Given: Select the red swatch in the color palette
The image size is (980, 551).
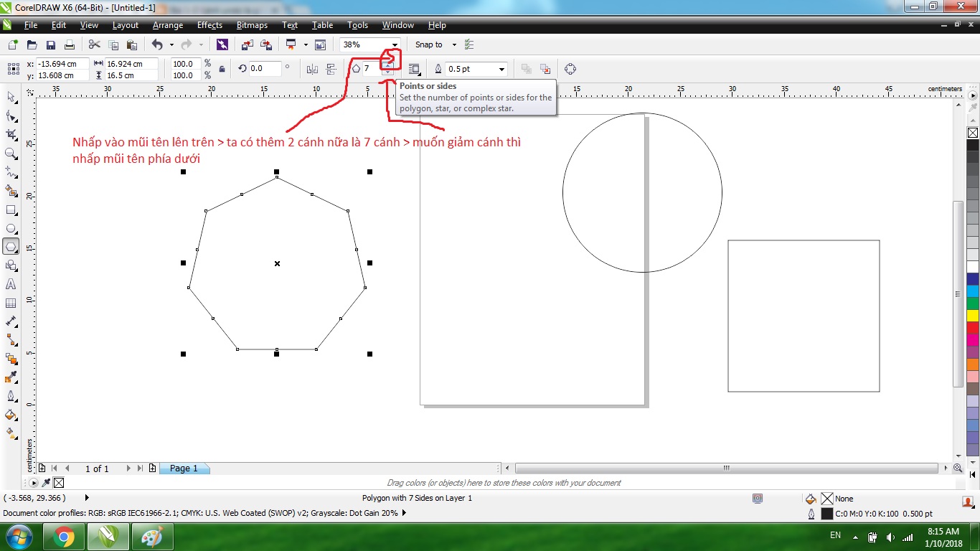Looking at the screenshot, I should point(973,326).
